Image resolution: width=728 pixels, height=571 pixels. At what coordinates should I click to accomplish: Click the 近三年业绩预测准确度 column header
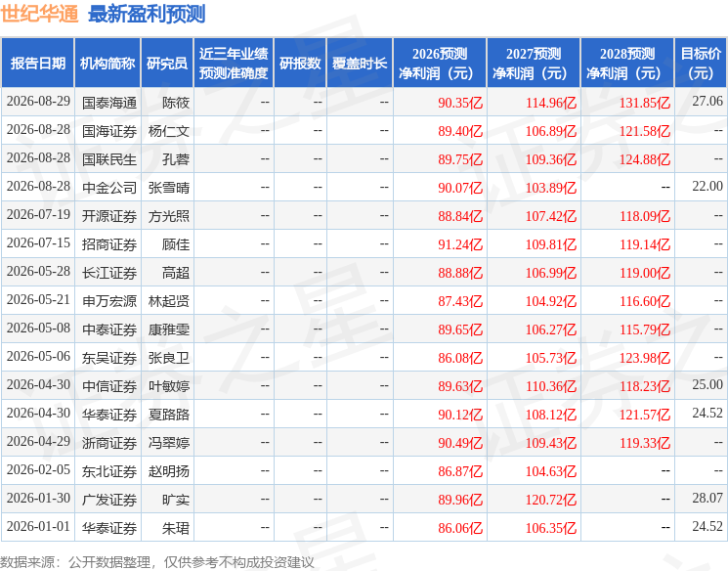click(234, 64)
